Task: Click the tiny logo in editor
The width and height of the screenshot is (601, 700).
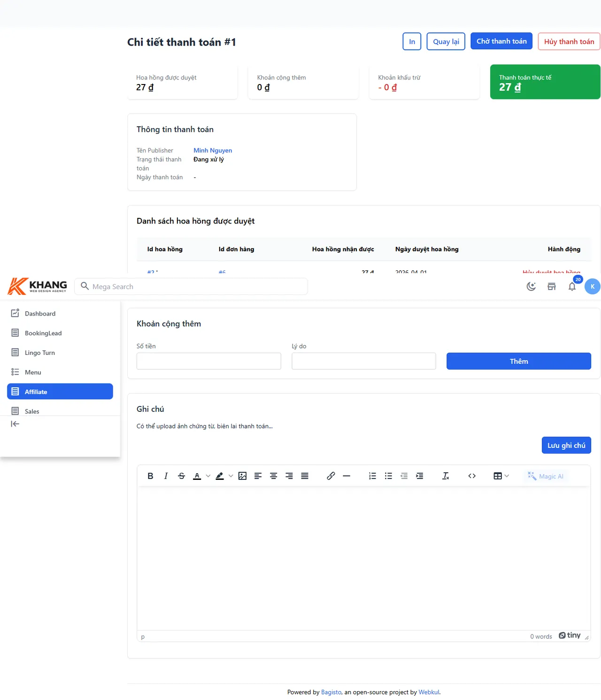Action: coord(570,635)
